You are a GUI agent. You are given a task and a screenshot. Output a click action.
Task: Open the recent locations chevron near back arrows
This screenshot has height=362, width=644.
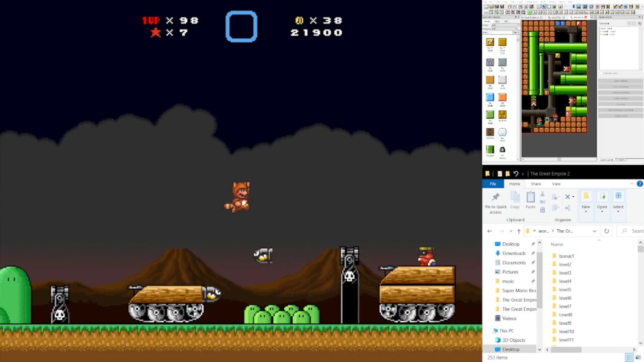[x=511, y=231]
